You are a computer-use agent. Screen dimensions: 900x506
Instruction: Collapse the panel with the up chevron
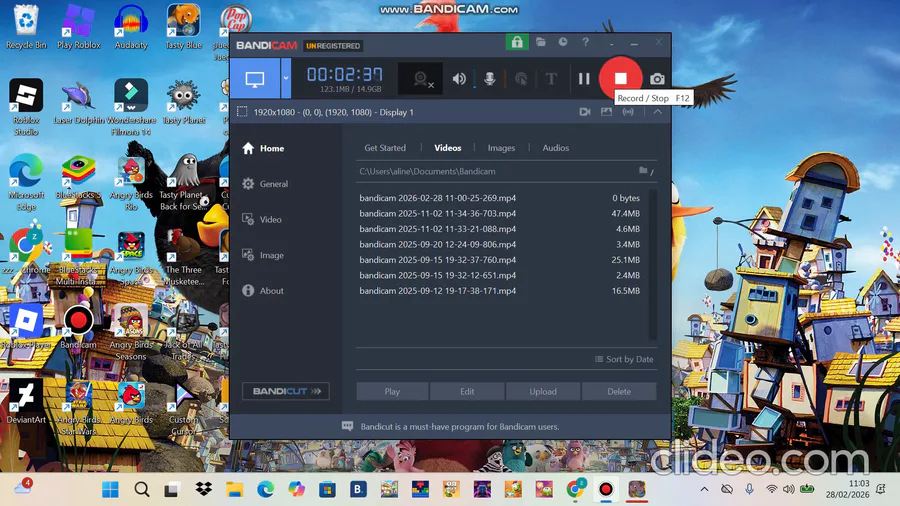point(658,112)
